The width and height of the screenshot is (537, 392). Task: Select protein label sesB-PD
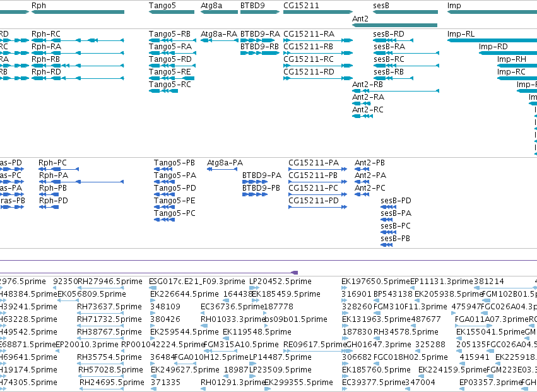click(x=396, y=201)
